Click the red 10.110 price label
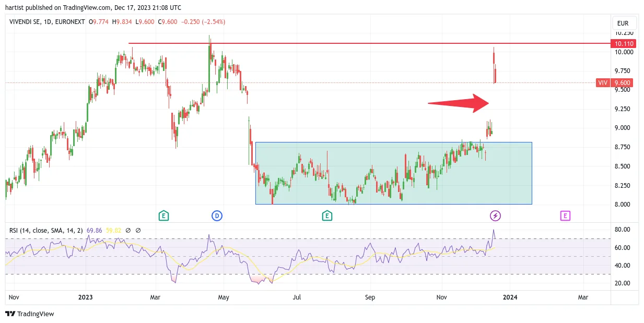This screenshot has height=323, width=644. [x=624, y=44]
